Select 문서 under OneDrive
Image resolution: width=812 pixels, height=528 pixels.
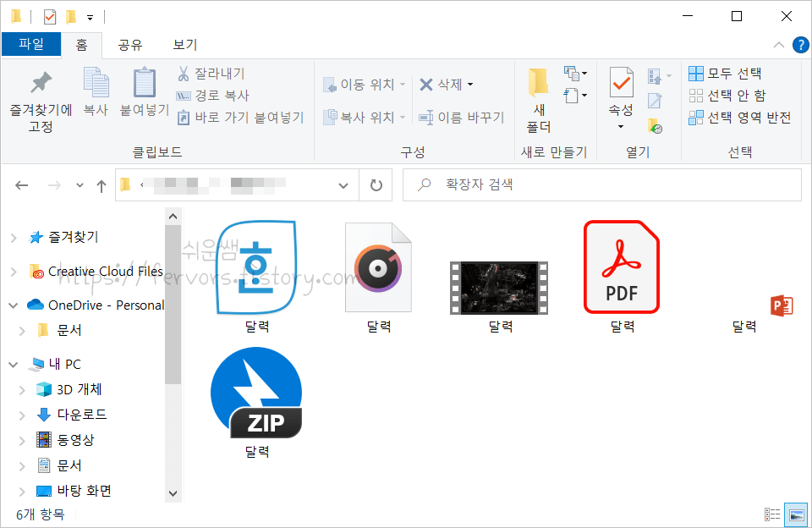tap(60, 331)
